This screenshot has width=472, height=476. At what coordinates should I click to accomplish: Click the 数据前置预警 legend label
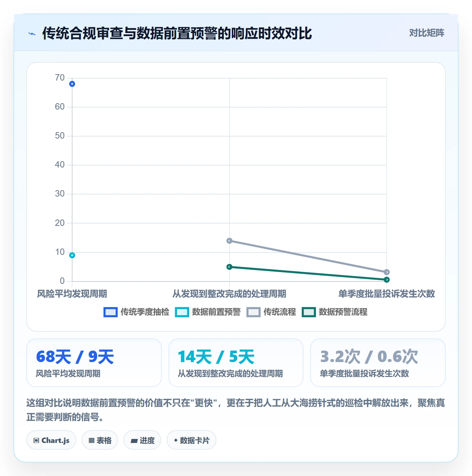click(216, 312)
